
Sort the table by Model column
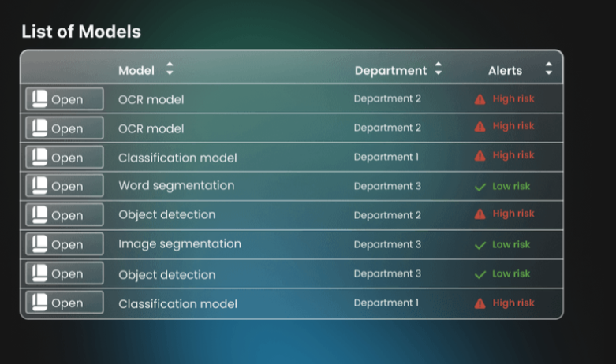click(169, 70)
